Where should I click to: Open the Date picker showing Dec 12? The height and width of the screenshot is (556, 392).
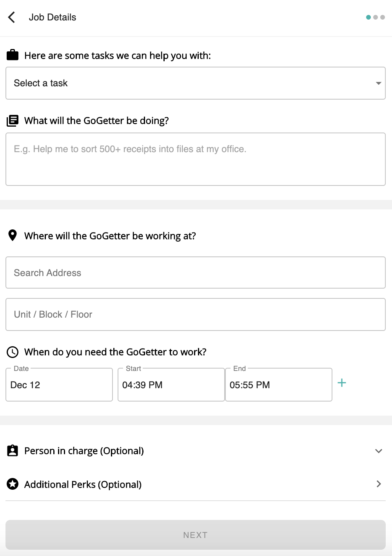pos(59,385)
